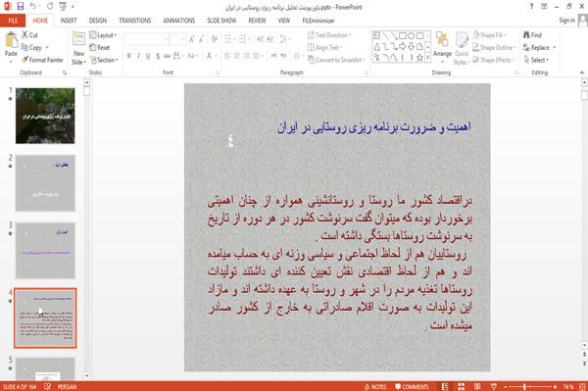Activate the Format Painter brush
The image size is (588, 391).
click(25, 60)
